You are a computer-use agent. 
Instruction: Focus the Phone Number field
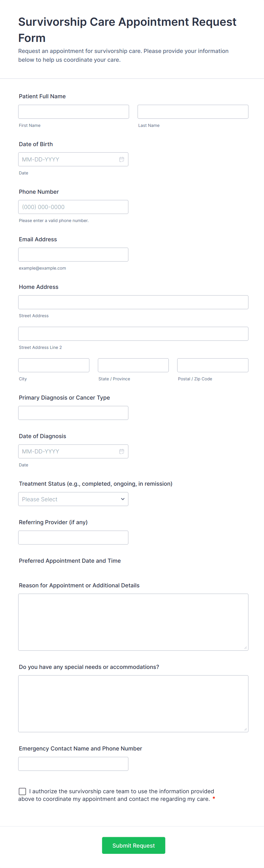(73, 207)
